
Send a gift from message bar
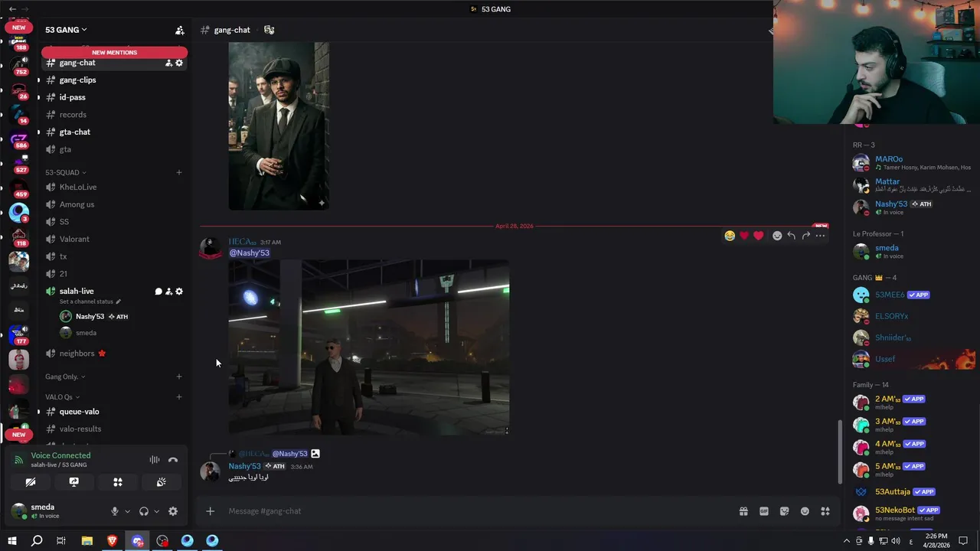743,511
